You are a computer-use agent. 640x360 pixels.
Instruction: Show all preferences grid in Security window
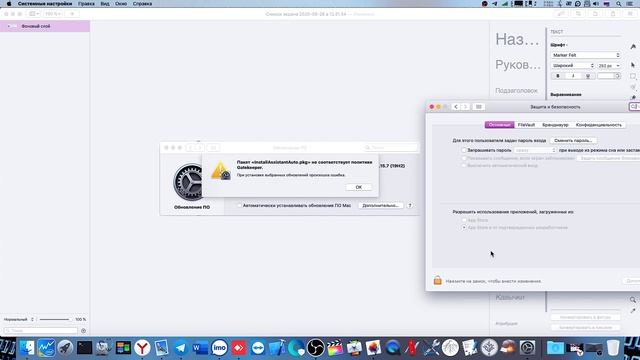point(478,107)
